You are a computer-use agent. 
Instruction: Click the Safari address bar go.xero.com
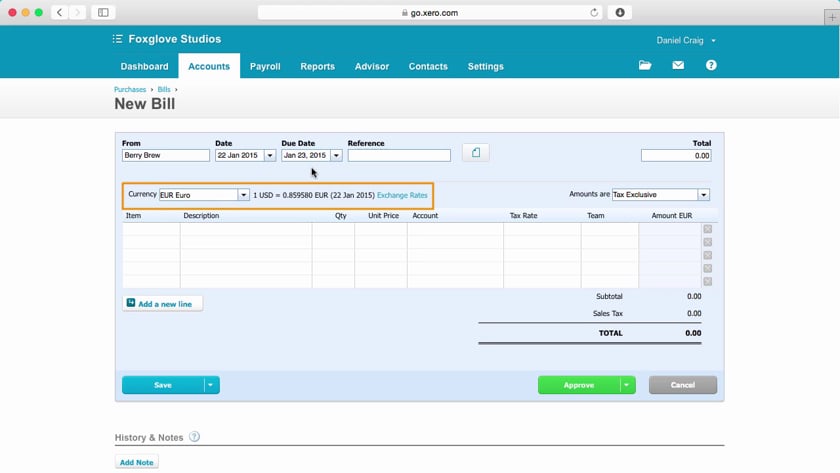point(430,13)
